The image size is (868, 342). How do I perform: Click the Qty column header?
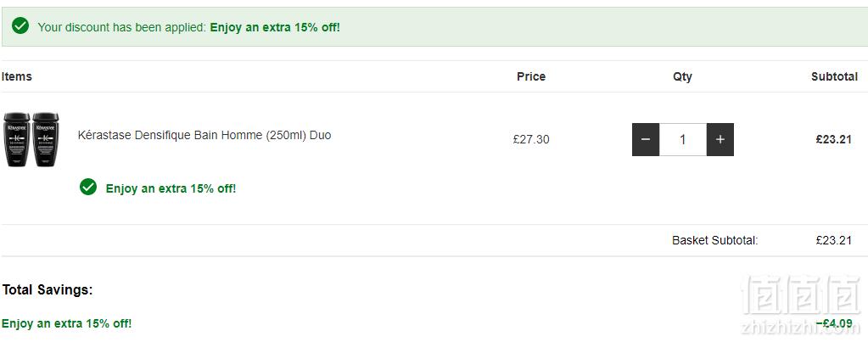pyautogui.click(x=682, y=77)
